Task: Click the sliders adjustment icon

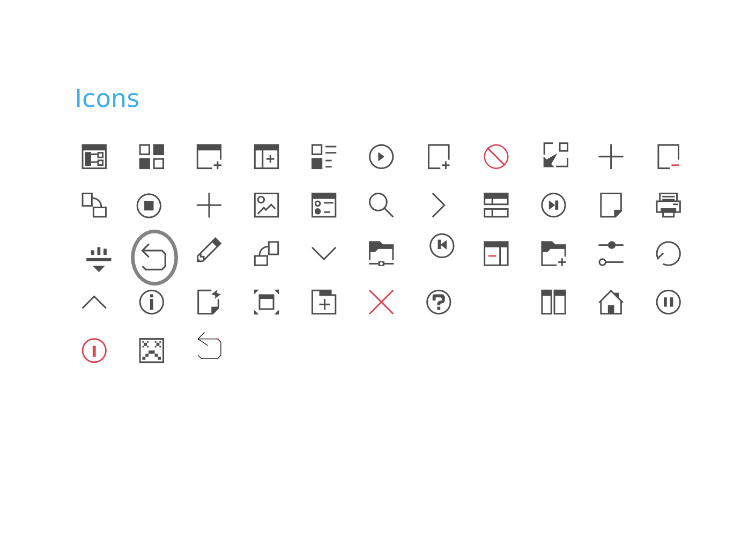Action: pos(611,253)
